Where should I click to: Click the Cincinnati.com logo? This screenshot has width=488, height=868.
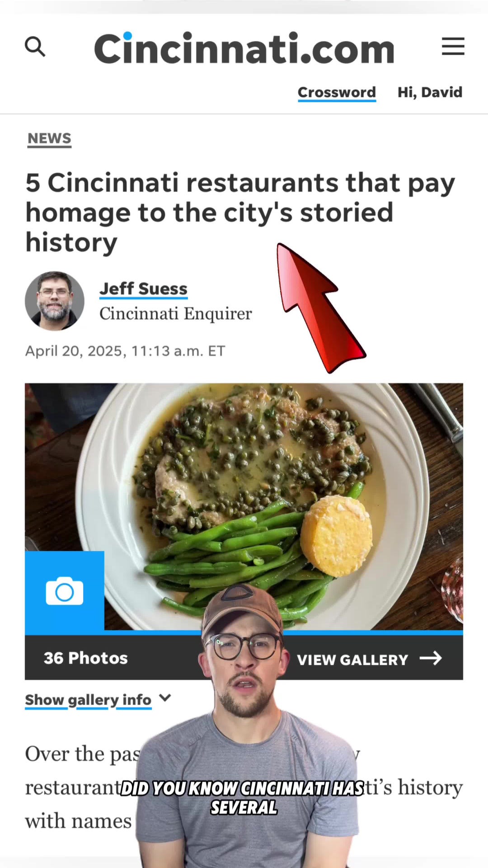click(244, 48)
